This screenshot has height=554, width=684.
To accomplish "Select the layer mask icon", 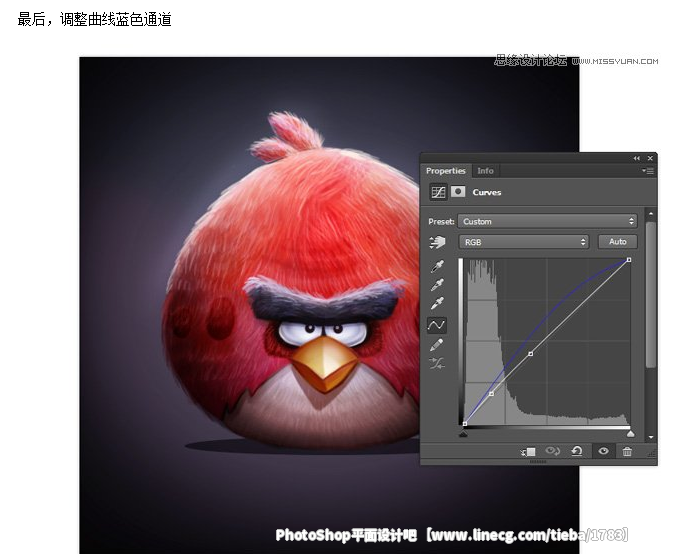I will (458, 192).
